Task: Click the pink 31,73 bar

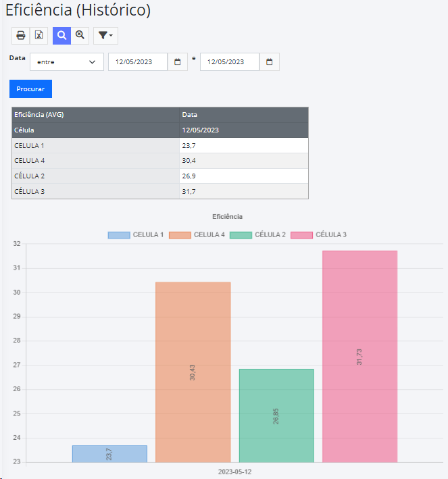Action: coord(359,357)
